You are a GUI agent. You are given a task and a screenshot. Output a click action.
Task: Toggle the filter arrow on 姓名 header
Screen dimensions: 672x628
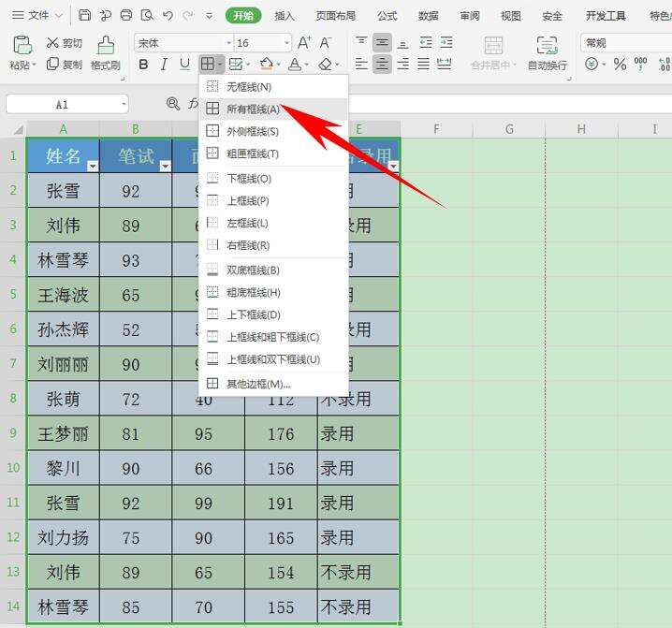point(92,166)
